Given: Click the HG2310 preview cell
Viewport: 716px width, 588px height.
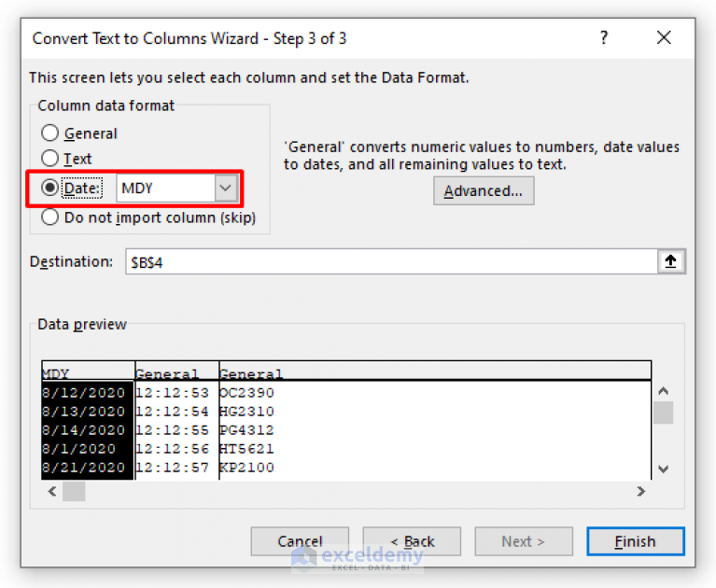Looking at the screenshot, I should coord(246,412).
